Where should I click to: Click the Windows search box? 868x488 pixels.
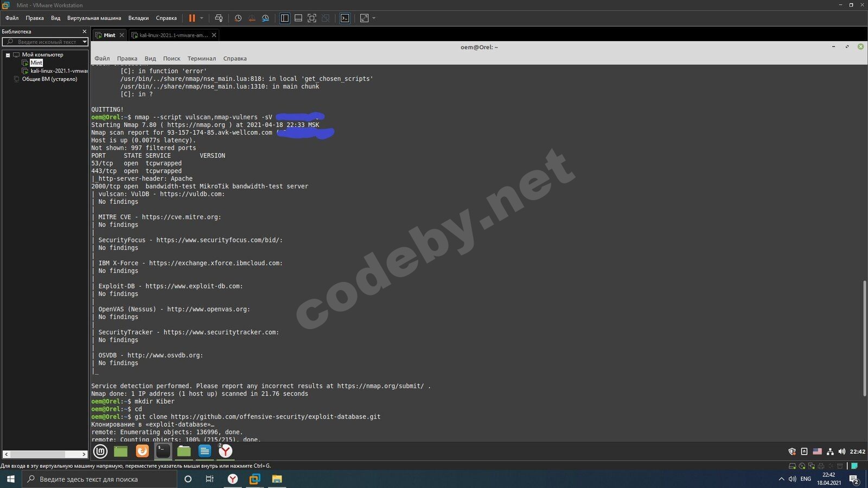[x=99, y=479]
